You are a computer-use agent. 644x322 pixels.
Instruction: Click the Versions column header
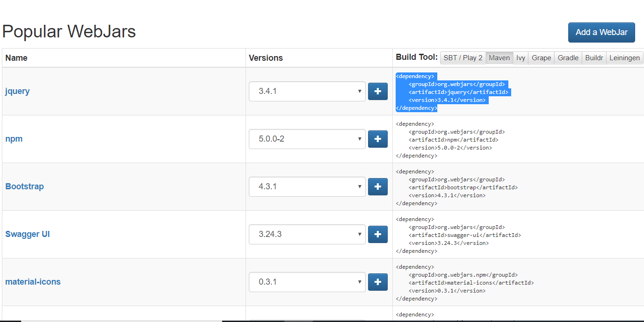(x=266, y=58)
